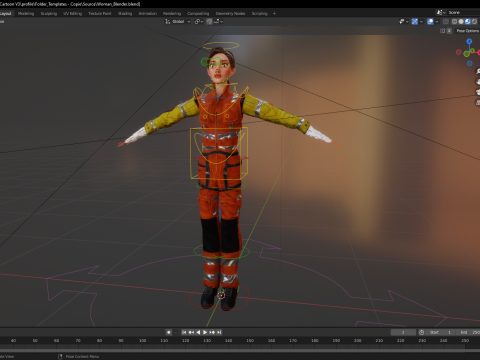Jump to the timeline start frame

point(184,332)
